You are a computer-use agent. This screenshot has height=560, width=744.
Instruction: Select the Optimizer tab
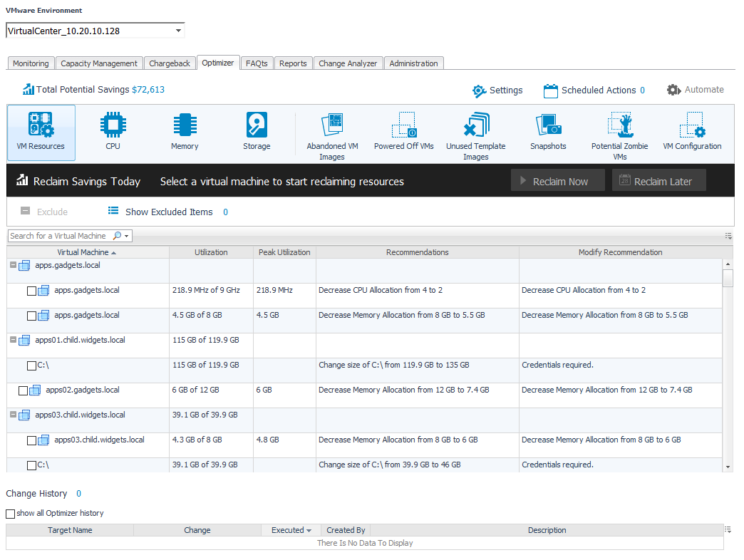[218, 63]
